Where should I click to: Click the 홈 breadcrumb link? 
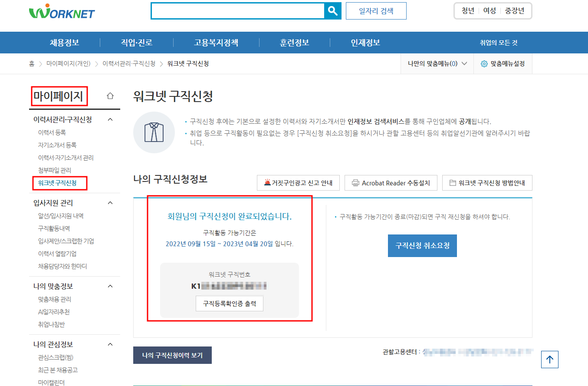click(32, 64)
